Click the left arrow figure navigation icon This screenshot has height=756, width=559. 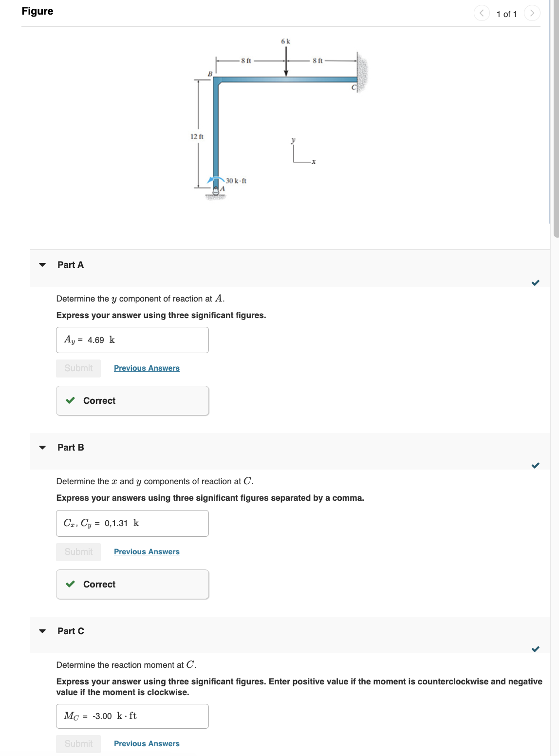coord(482,13)
